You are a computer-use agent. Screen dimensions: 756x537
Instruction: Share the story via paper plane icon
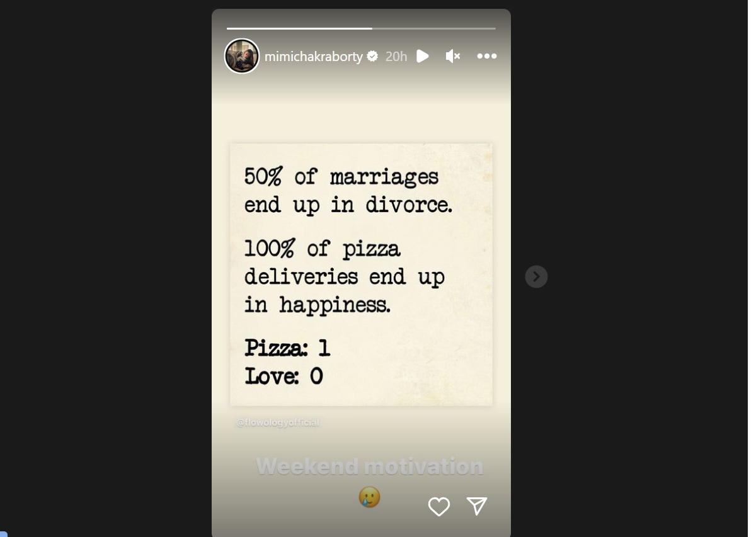click(x=477, y=506)
